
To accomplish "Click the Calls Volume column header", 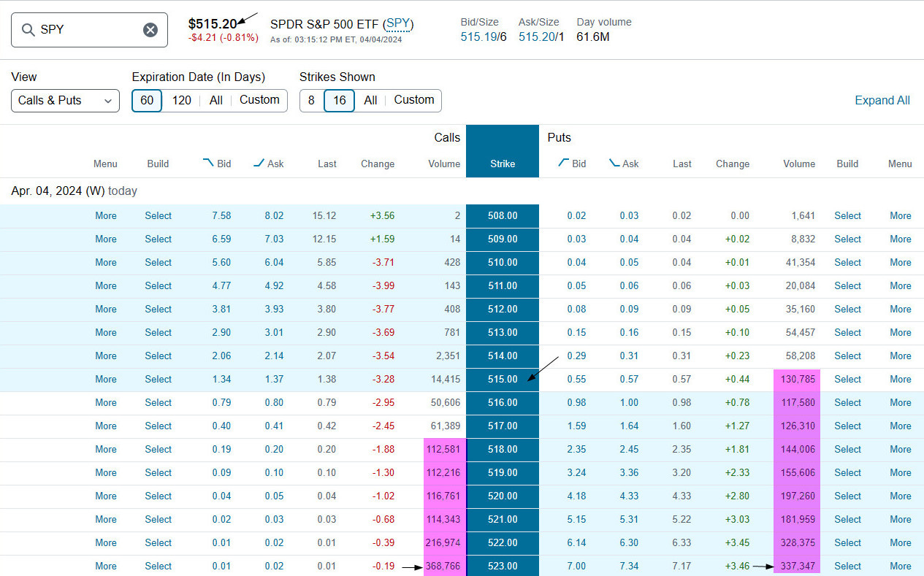I will coord(444,164).
